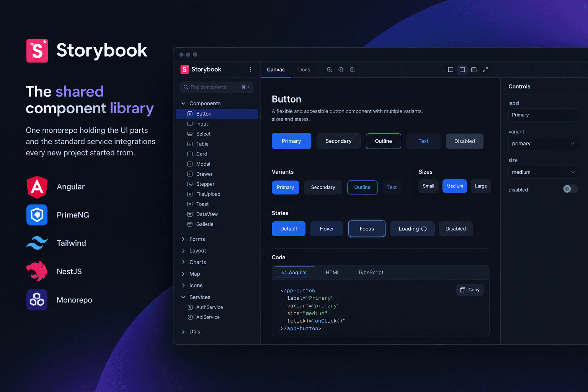The width and height of the screenshot is (588, 392).
Task: Click the NestJS red cat logo
Action: tap(37, 271)
